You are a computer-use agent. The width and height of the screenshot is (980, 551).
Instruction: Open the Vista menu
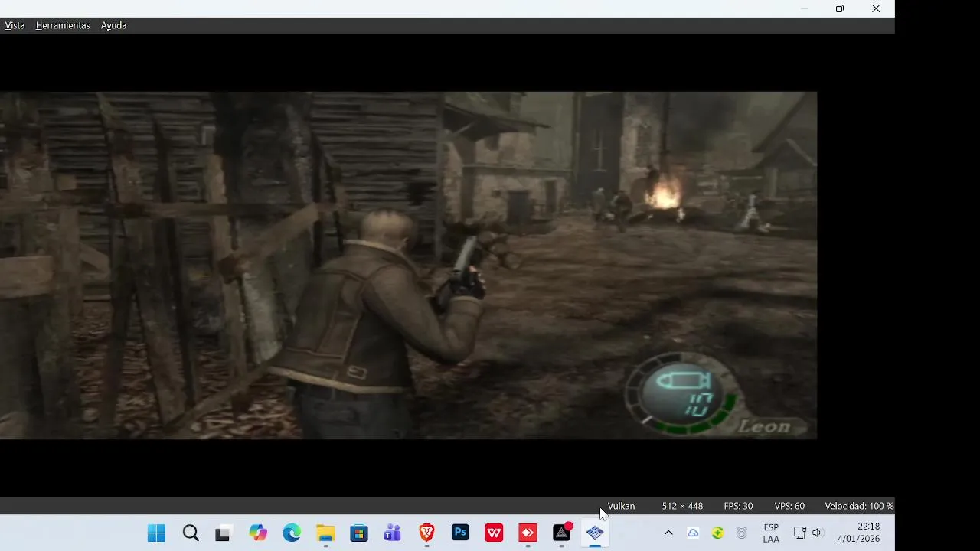15,25
